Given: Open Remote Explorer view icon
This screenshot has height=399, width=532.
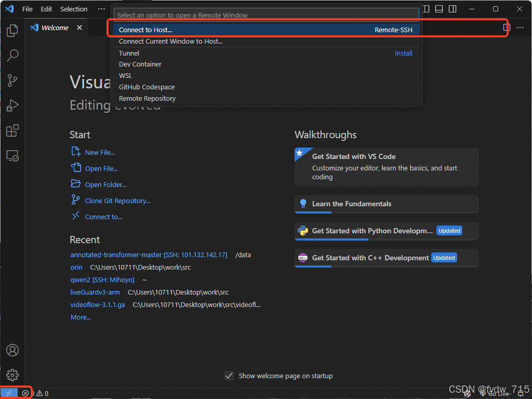Looking at the screenshot, I should coord(12,156).
